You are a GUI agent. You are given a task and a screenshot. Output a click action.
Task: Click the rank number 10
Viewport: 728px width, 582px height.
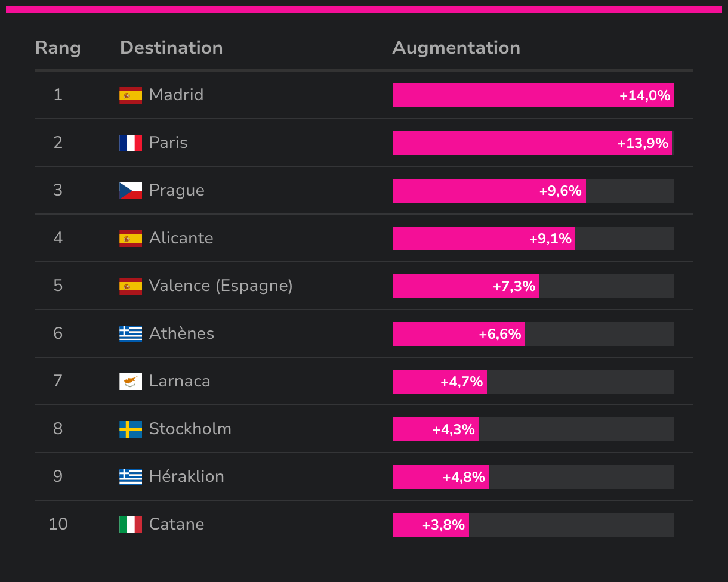coord(58,524)
